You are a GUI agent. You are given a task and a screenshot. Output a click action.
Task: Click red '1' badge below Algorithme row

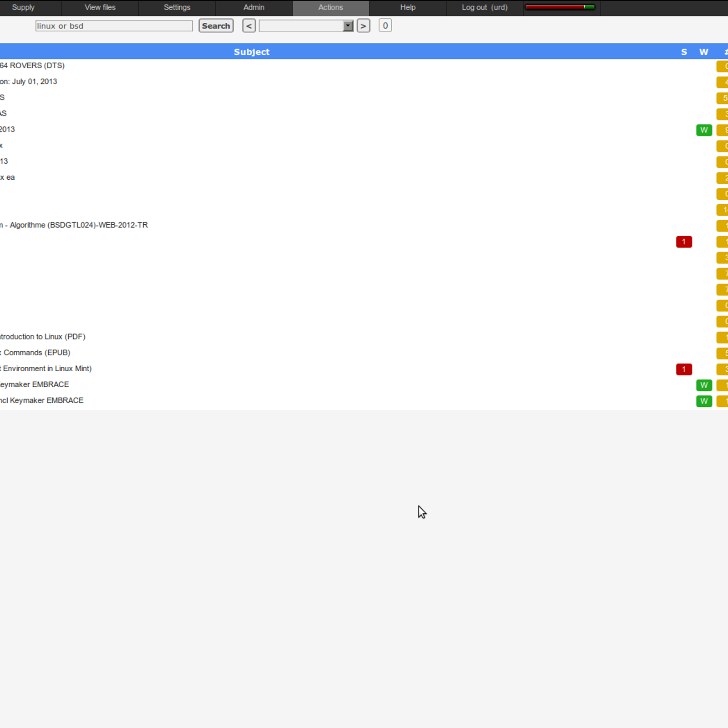(x=684, y=242)
